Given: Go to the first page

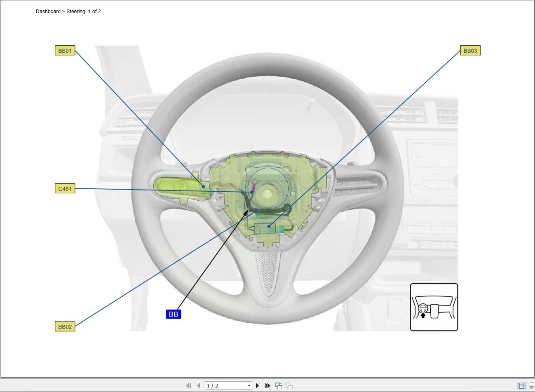Looking at the screenshot, I should (188, 385).
